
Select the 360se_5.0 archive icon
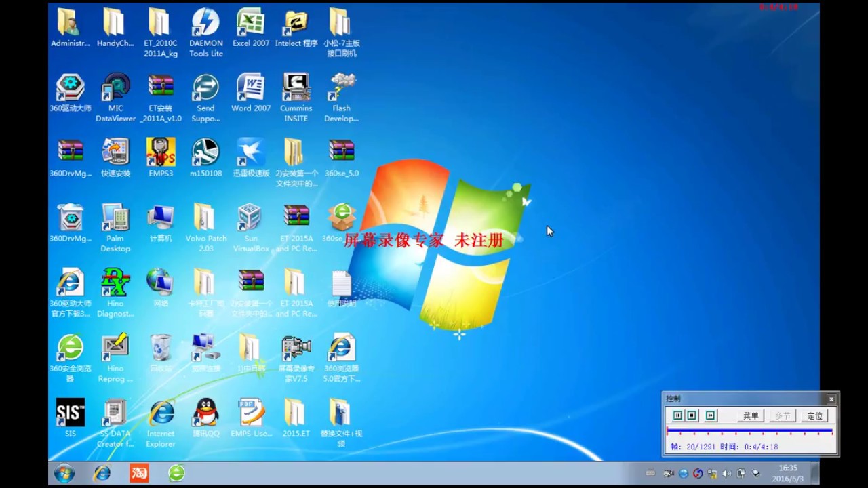tap(341, 157)
